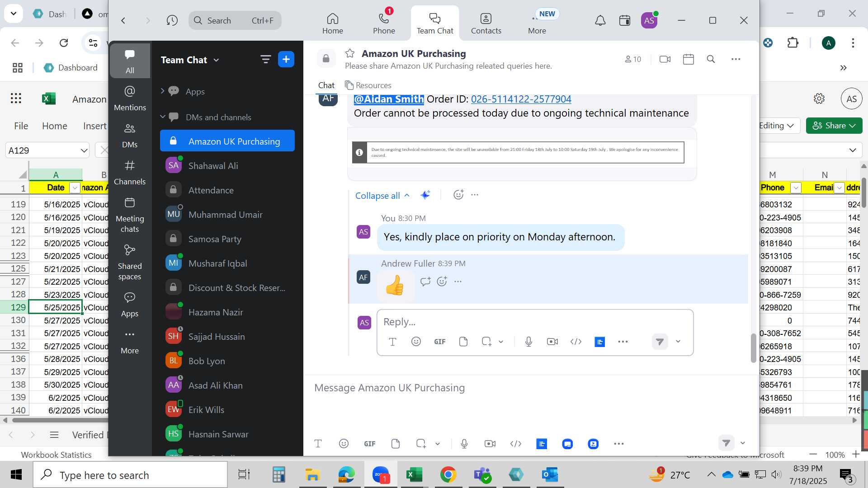Open the Share dropdown in Excel
Viewport: 868px width, 488px height.
coord(834,126)
